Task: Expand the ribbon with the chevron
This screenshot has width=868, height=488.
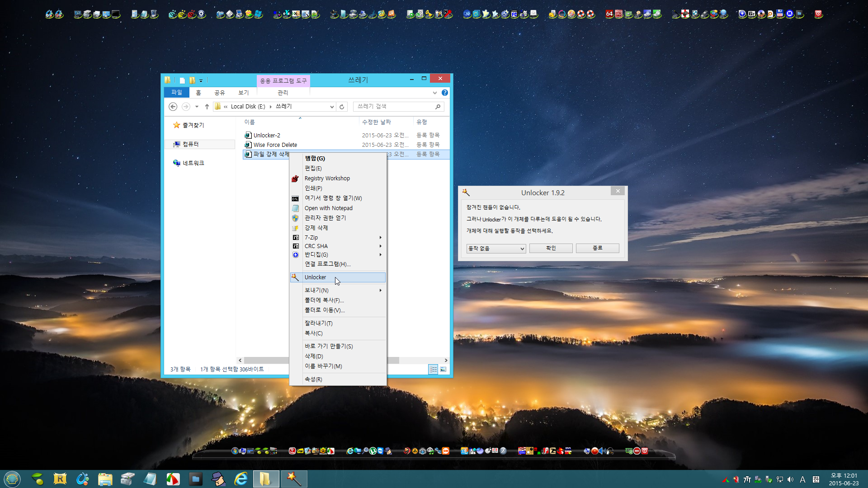Action: (435, 93)
